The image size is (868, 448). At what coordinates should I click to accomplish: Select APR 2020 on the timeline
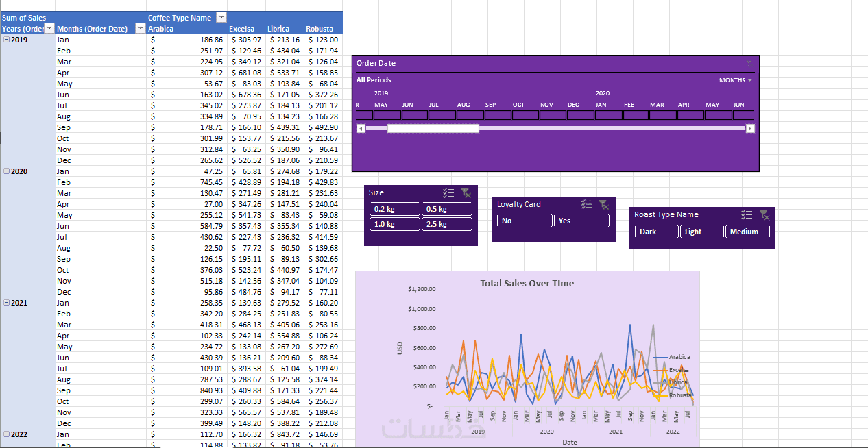[690, 115]
